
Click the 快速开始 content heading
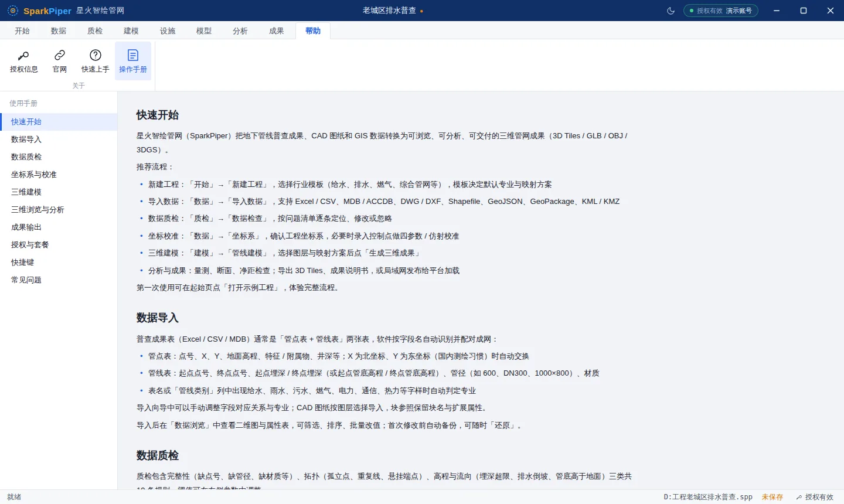tap(158, 115)
